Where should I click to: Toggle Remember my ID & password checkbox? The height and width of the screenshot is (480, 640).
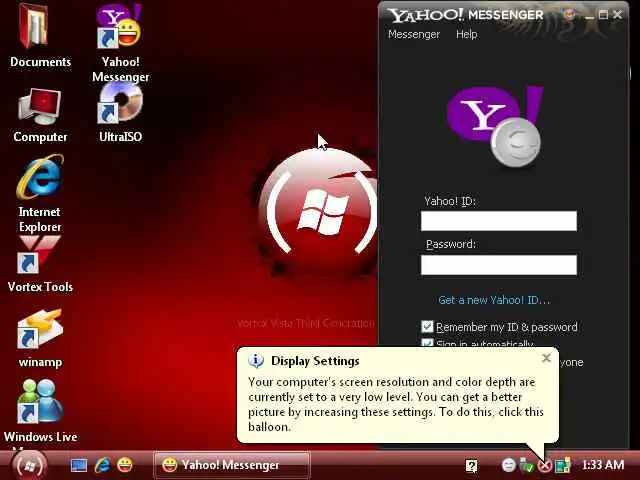click(427, 327)
